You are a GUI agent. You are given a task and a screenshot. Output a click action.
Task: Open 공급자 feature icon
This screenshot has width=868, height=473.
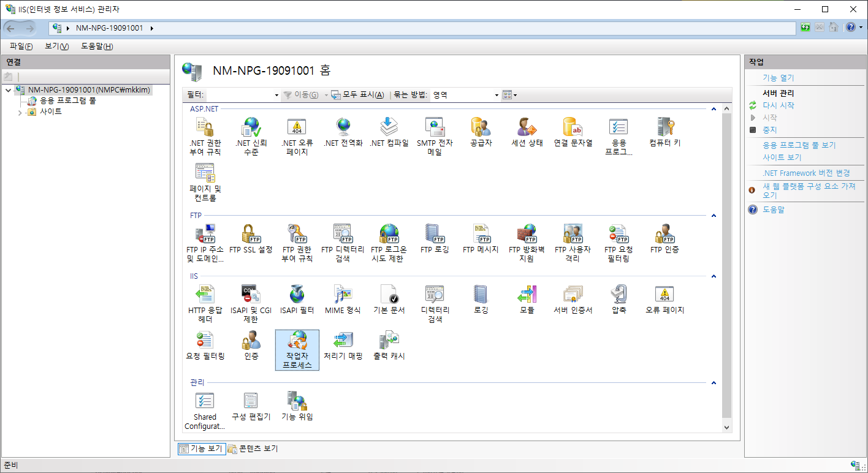(x=481, y=133)
